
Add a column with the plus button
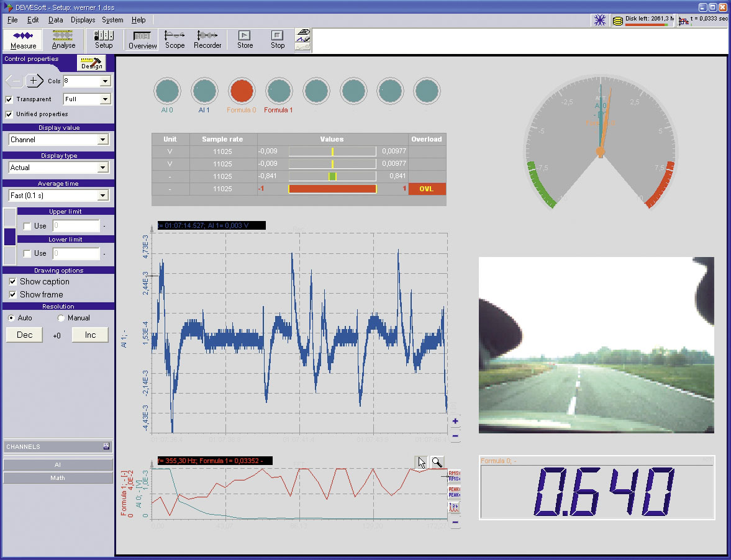tap(34, 81)
